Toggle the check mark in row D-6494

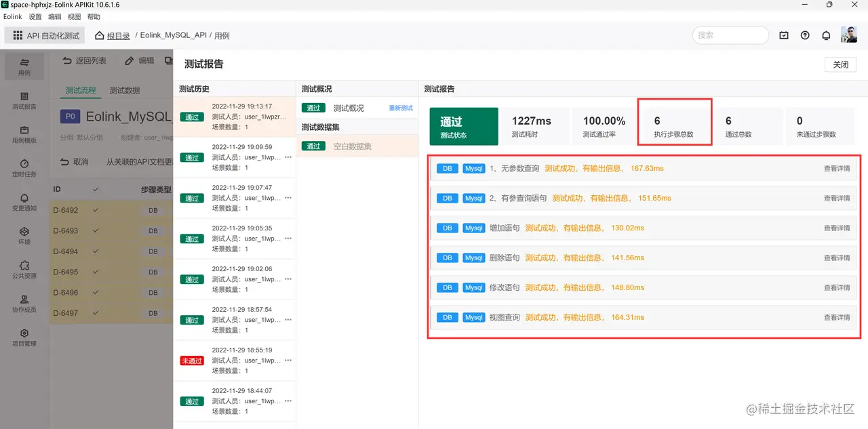(x=96, y=251)
